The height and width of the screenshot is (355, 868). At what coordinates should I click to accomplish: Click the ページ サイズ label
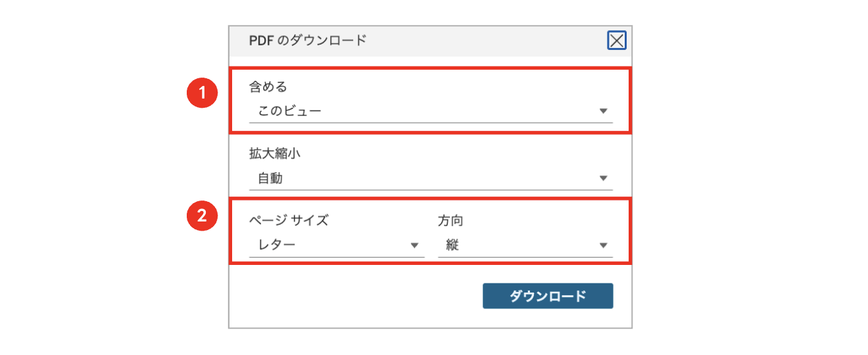point(289,220)
